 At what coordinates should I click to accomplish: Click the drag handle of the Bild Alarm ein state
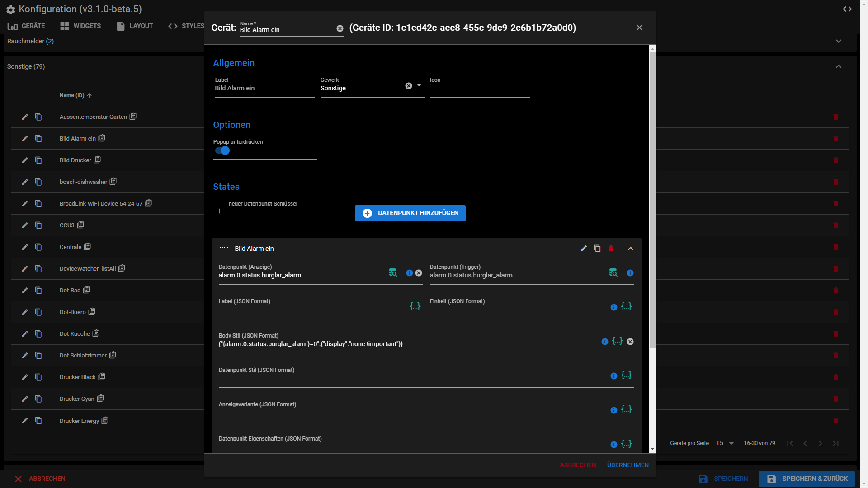[x=224, y=249]
